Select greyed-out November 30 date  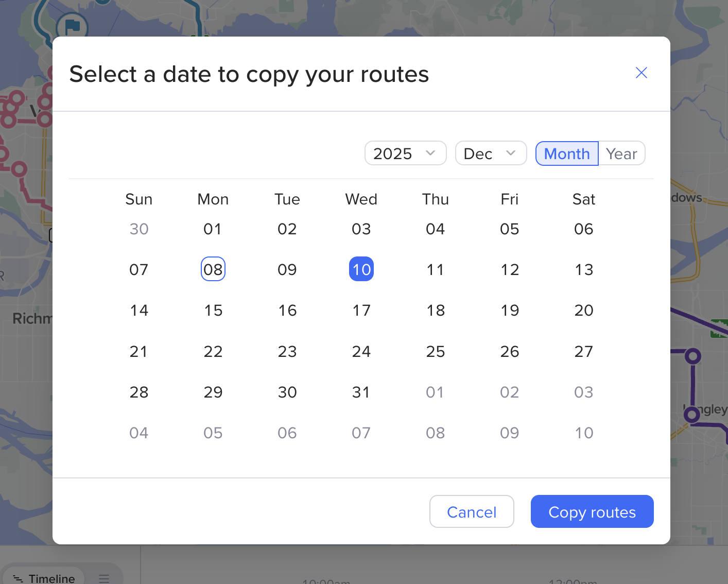[x=139, y=229]
